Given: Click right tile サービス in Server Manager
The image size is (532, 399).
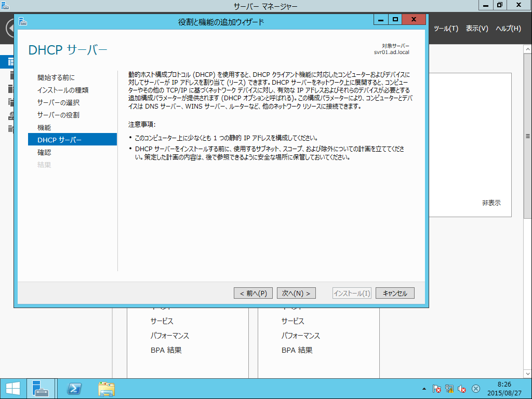Looking at the screenshot, I should [x=293, y=321].
